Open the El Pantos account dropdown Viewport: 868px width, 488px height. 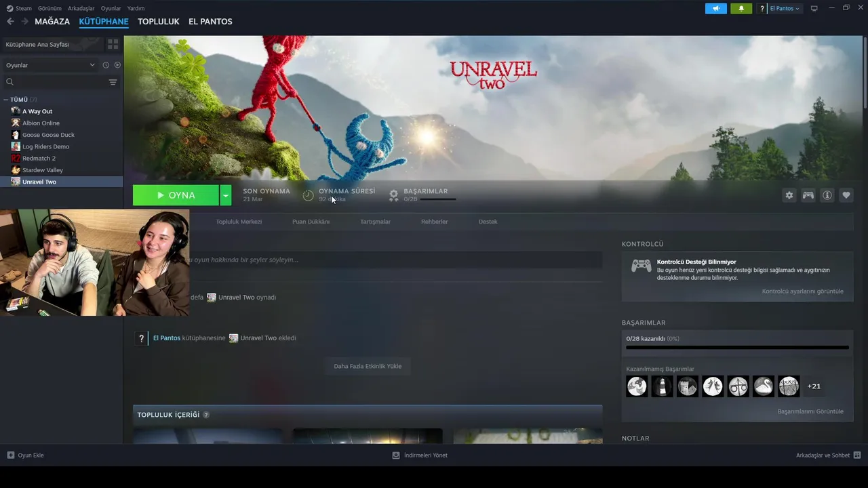pyautogui.click(x=785, y=9)
